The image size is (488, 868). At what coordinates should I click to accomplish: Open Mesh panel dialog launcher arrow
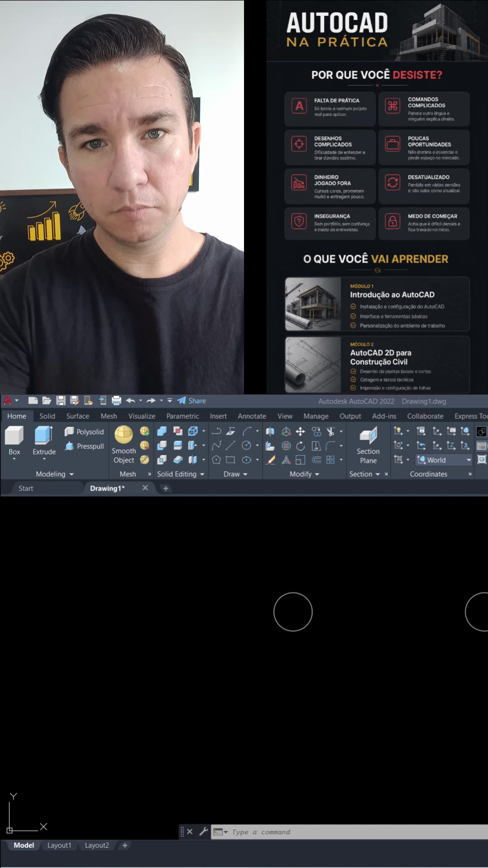pyautogui.click(x=150, y=474)
